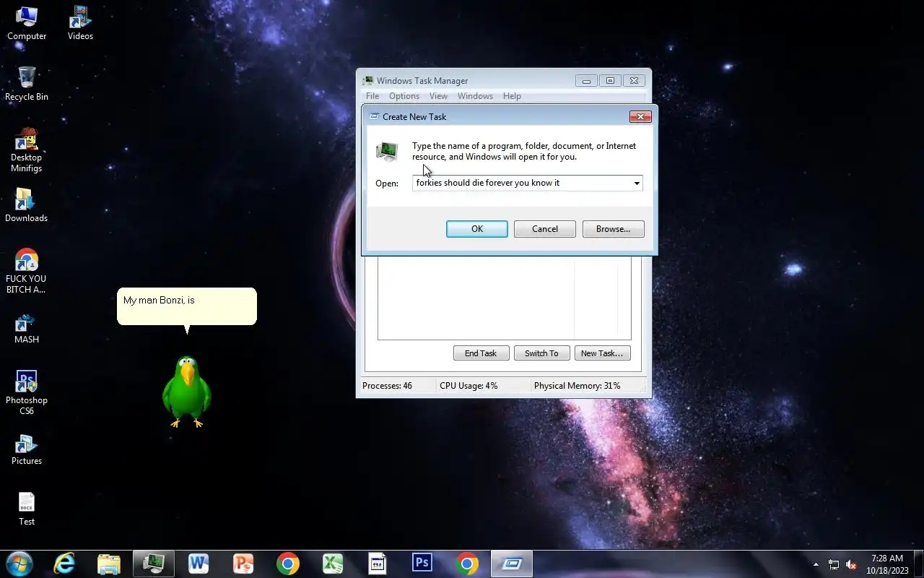Click New Task... in Task Manager

click(602, 353)
